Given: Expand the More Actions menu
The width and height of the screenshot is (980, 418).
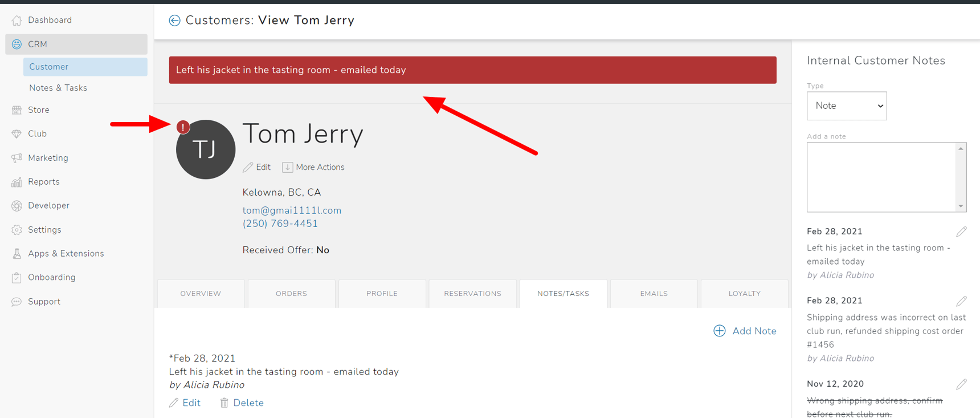Looking at the screenshot, I should (x=313, y=167).
